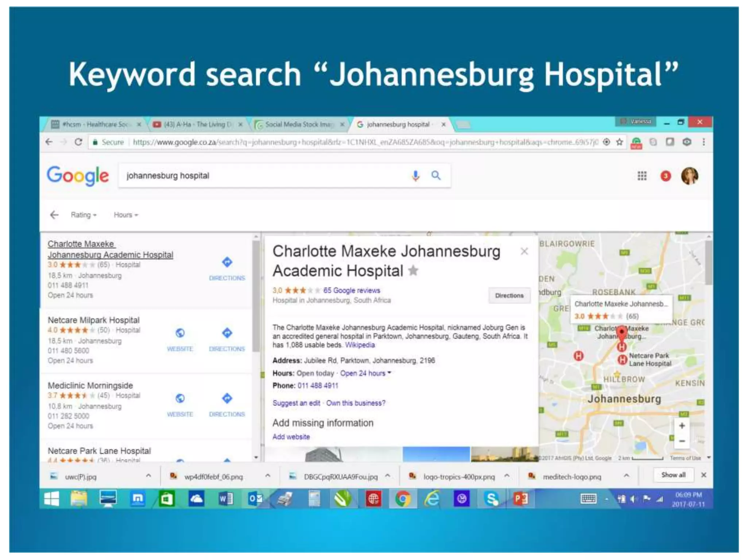
Task: Click results list scrollbar thumb
Action: (256, 295)
